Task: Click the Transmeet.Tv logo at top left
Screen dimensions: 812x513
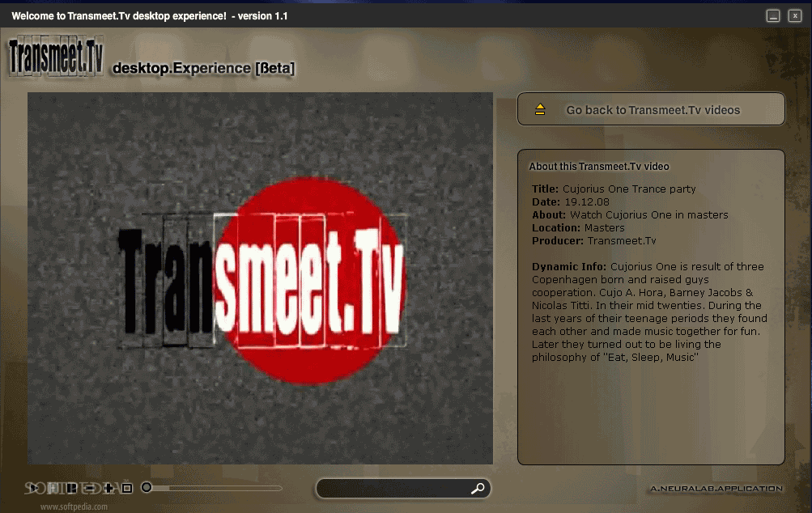Action: [x=56, y=57]
